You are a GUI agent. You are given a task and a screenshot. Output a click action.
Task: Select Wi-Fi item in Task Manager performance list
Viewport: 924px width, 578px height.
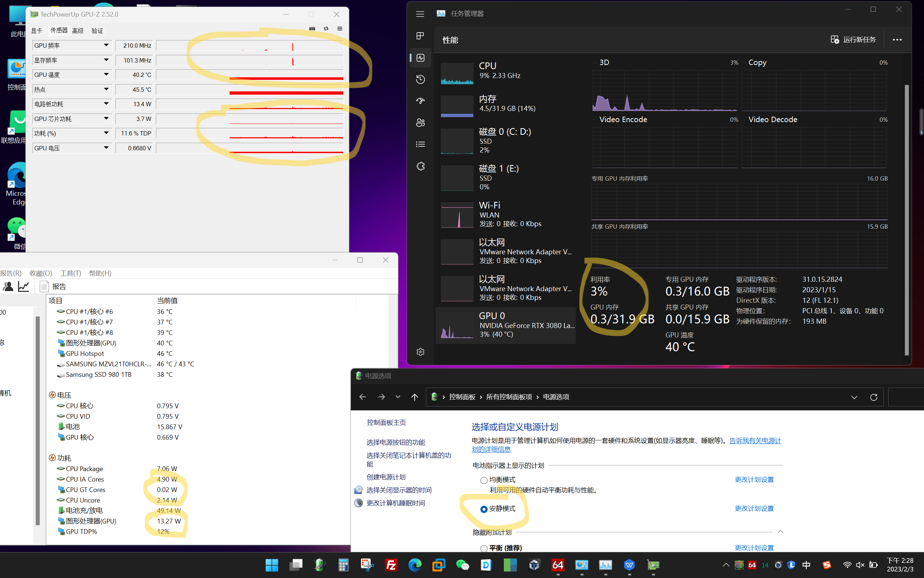(506, 215)
